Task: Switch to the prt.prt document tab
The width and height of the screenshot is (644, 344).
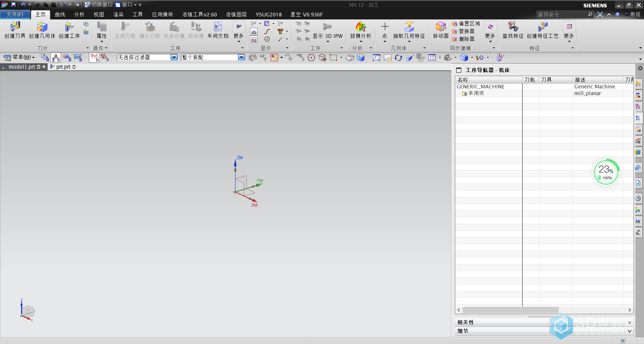Action: point(63,67)
